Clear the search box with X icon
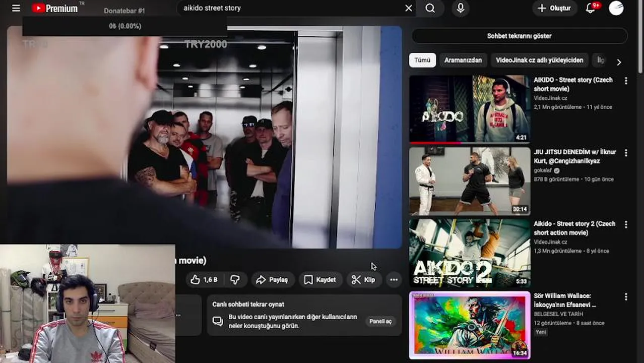Image resolution: width=644 pixels, height=363 pixels. [x=409, y=8]
